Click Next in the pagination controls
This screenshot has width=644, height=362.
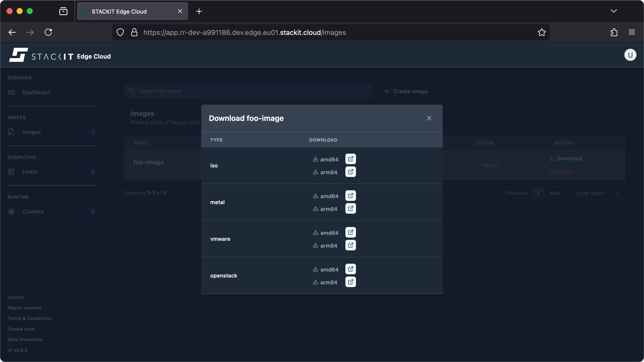[555, 193]
